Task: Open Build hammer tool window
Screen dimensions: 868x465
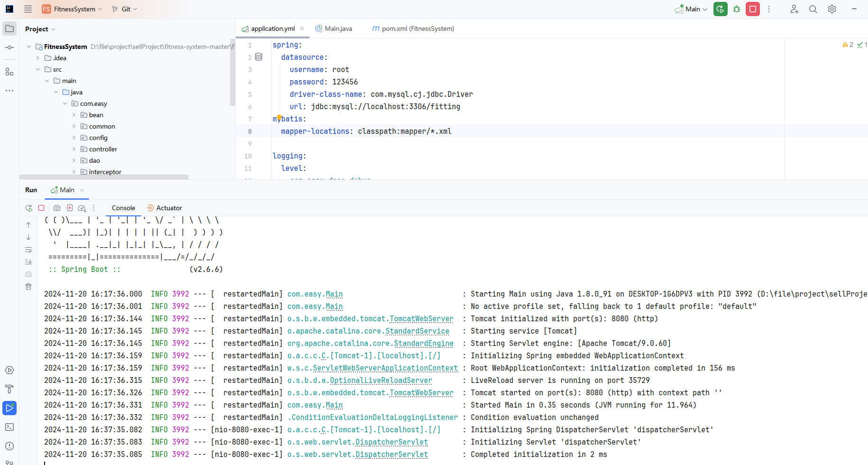Action: pos(9,389)
